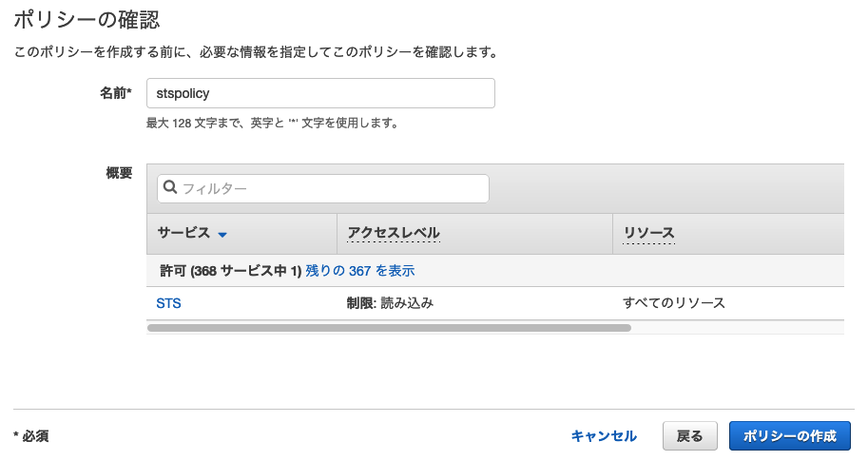Click the * 必須 required note
The image size is (868, 461).
31,436
